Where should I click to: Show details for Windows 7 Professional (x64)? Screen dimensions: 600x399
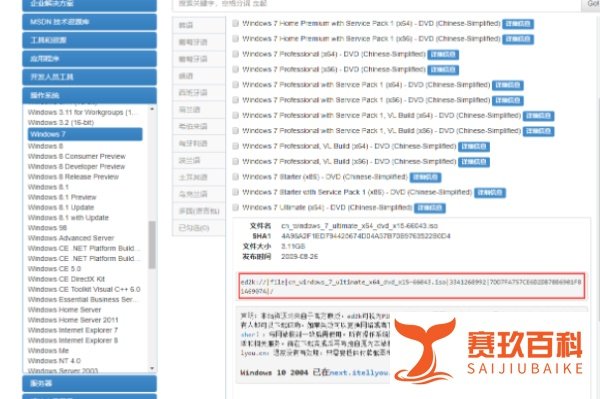click(x=443, y=54)
